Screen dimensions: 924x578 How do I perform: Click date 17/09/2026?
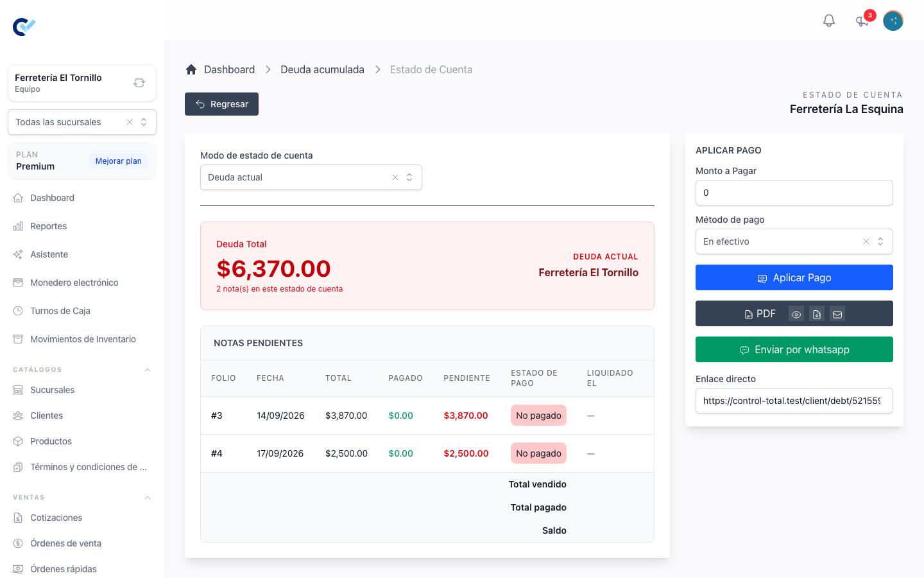coord(280,453)
